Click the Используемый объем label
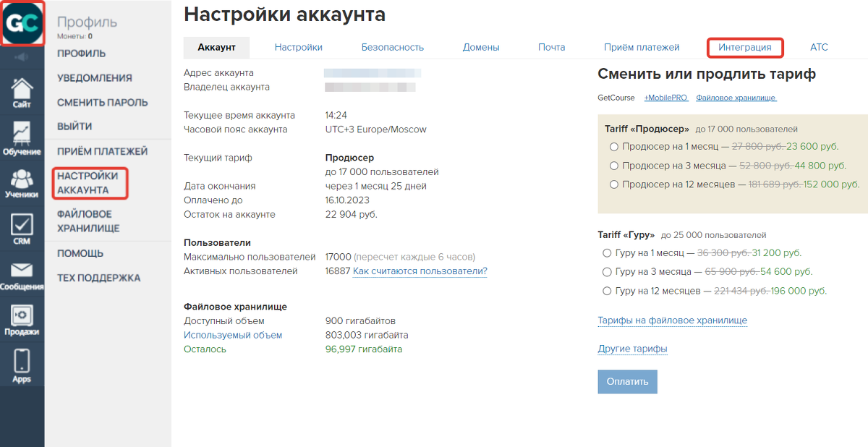The height and width of the screenshot is (447, 868). point(233,335)
